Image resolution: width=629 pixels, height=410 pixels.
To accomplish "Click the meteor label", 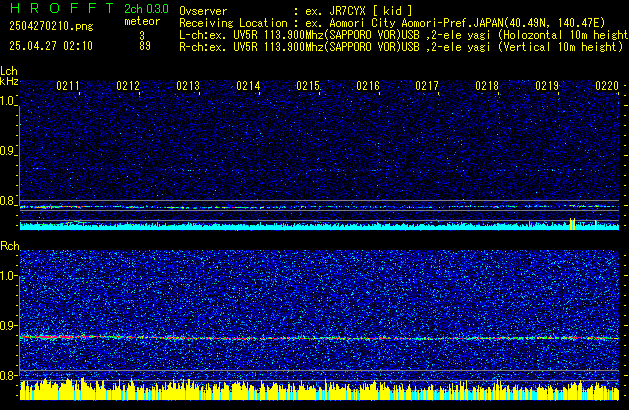I will (x=142, y=21).
